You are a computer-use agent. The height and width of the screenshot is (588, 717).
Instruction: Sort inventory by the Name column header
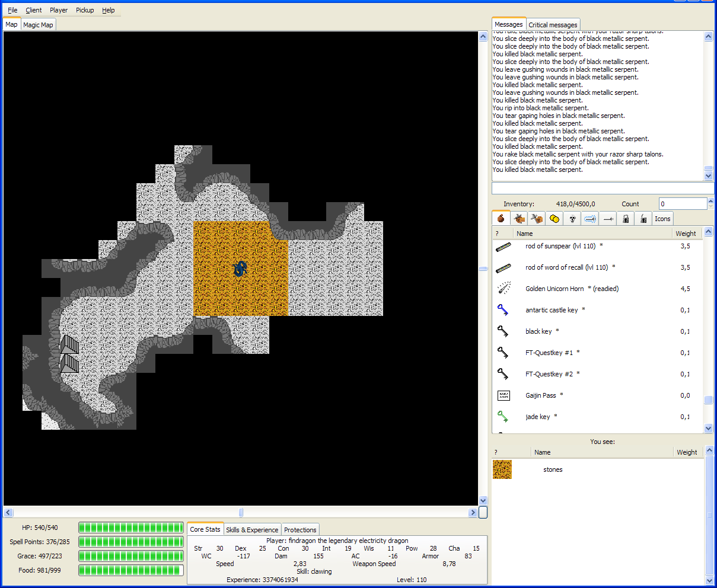point(592,234)
